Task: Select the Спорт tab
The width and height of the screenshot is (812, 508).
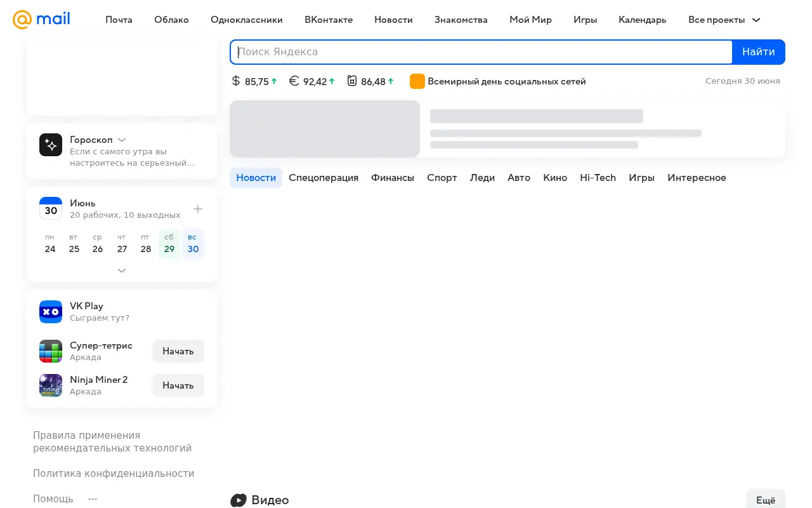Action: (442, 178)
